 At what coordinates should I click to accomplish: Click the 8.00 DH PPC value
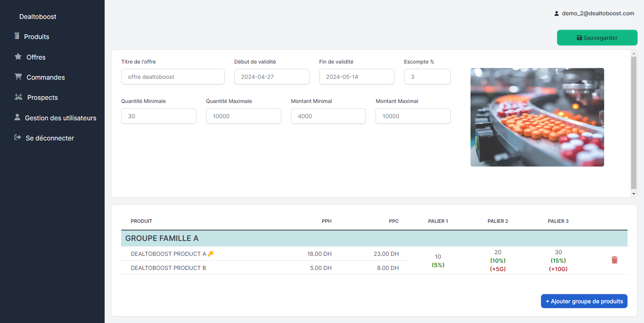(x=388, y=268)
